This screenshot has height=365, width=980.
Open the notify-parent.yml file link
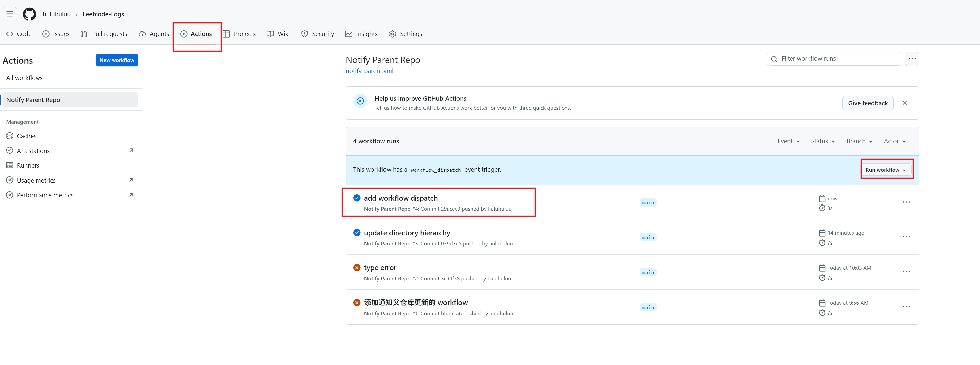point(369,71)
